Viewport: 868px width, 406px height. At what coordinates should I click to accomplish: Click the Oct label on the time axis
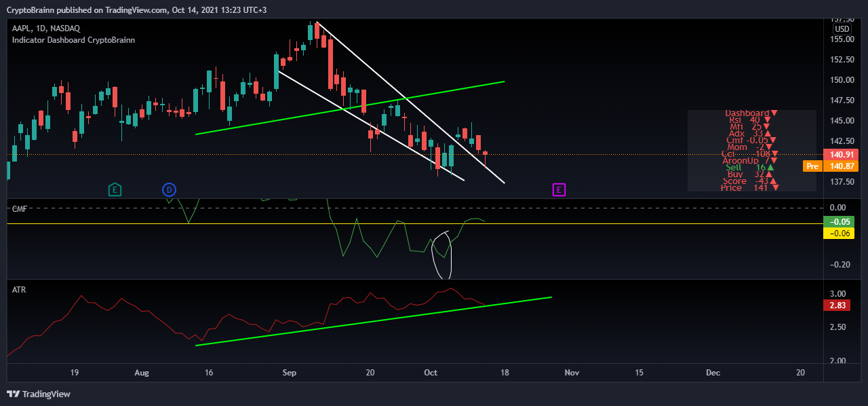coord(431,373)
